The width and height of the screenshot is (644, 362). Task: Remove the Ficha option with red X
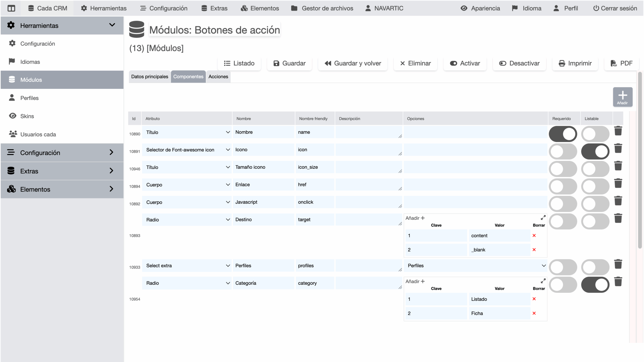click(x=534, y=313)
